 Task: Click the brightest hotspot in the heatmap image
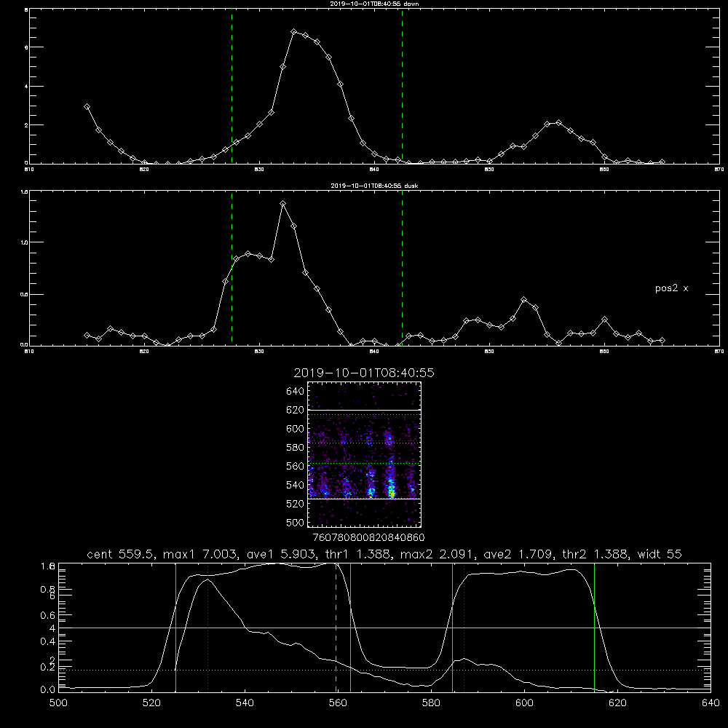point(392,492)
